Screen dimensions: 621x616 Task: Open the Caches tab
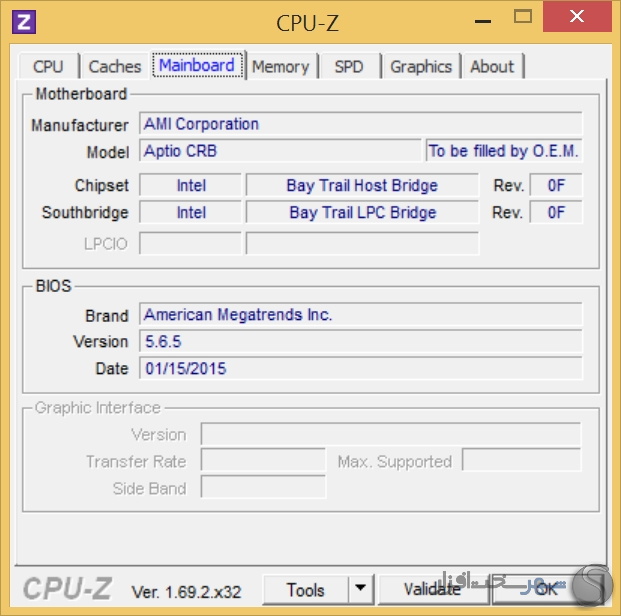pyautogui.click(x=115, y=67)
